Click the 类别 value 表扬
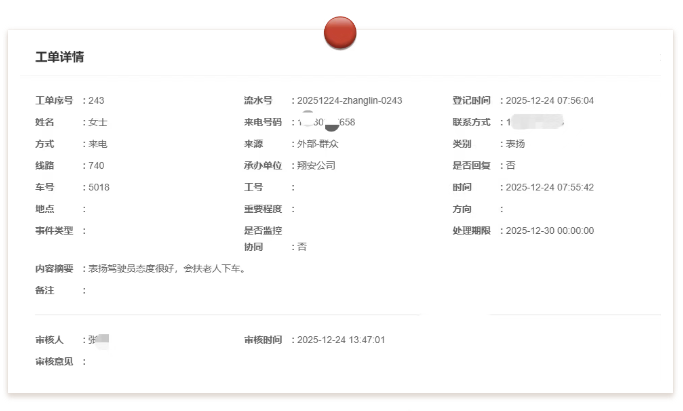683x411 pixels. click(515, 144)
